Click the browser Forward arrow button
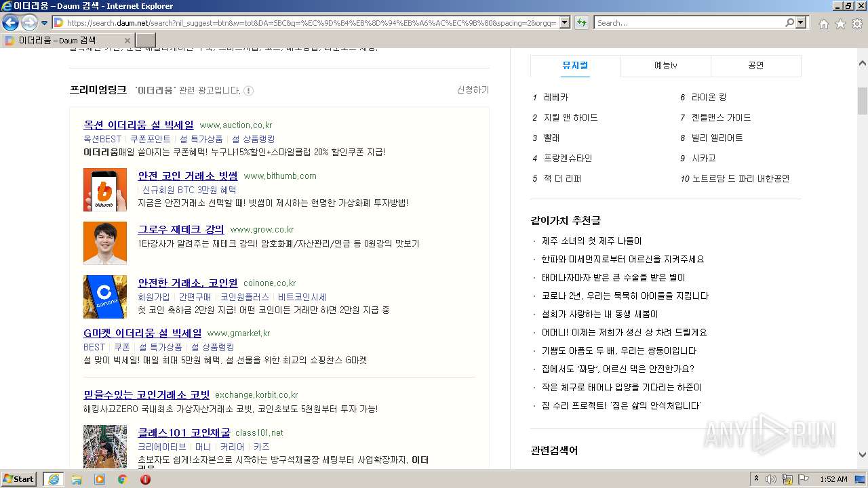Image resolution: width=868 pixels, height=488 pixels. pos(29,23)
